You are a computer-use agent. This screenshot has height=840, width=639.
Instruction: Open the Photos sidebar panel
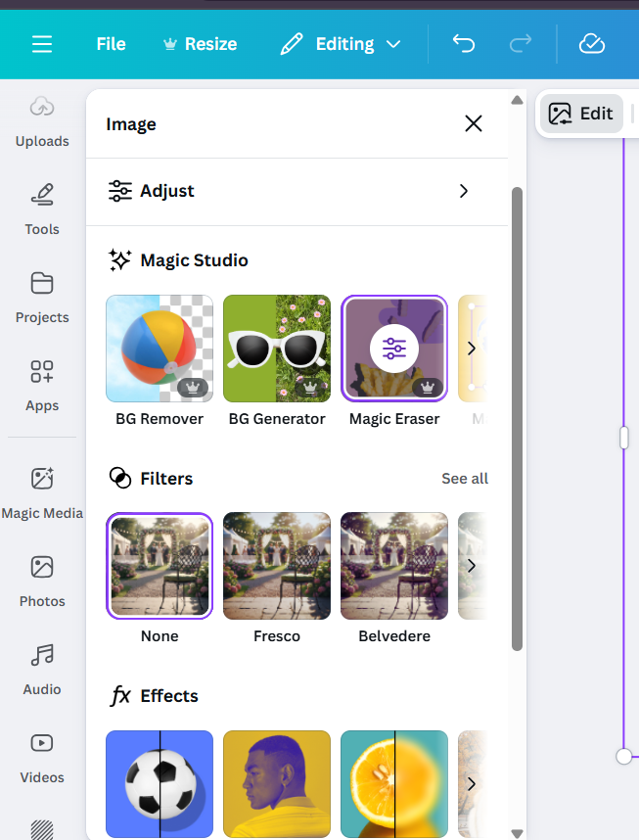[x=42, y=581]
